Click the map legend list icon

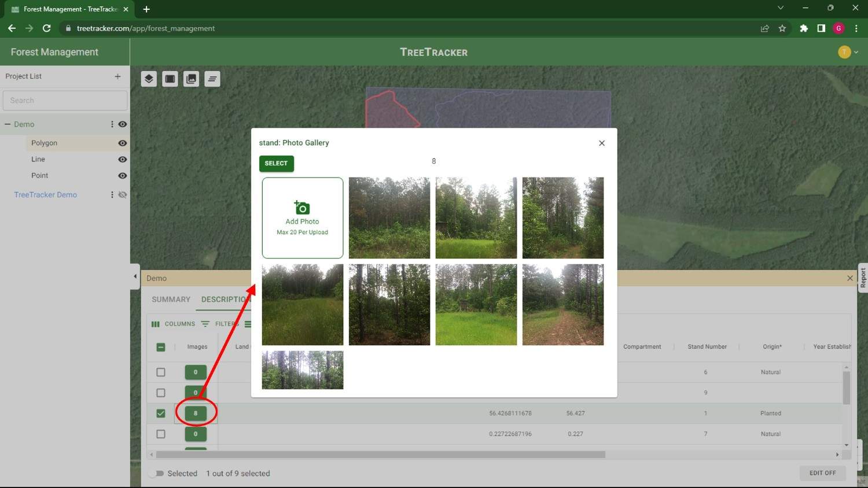tap(212, 79)
